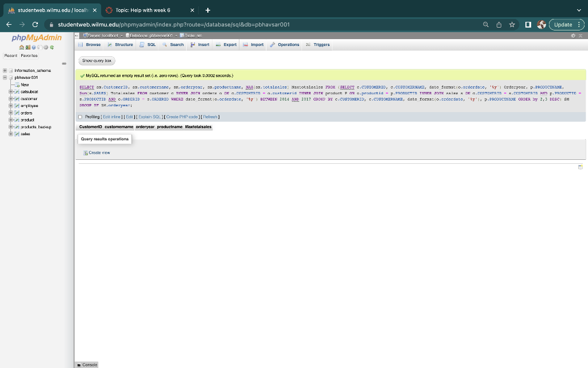The width and height of the screenshot is (588, 368).
Task: Open navigation panel settings gear icon
Action: pyautogui.click(x=46, y=47)
